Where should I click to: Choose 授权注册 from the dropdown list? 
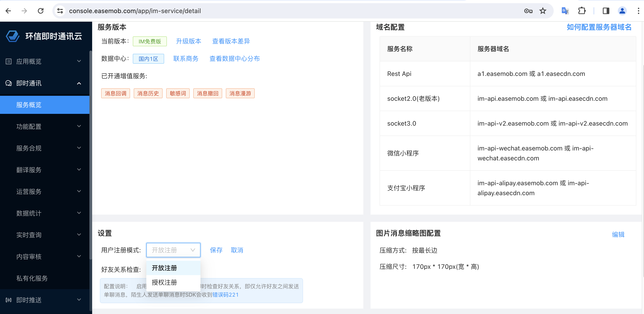[173, 282]
